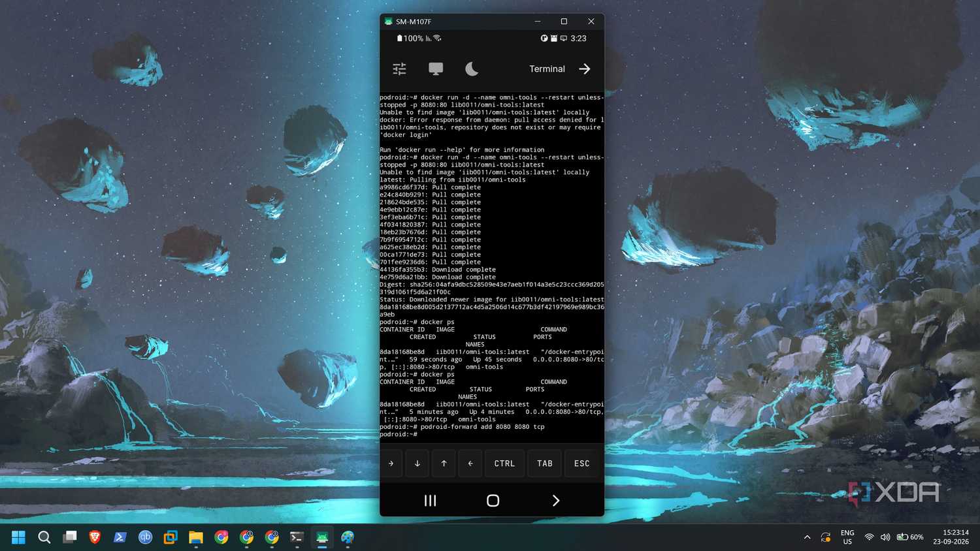The image size is (980, 551).
Task: Click the scrcpy window icon in the title bar
Action: click(x=389, y=22)
